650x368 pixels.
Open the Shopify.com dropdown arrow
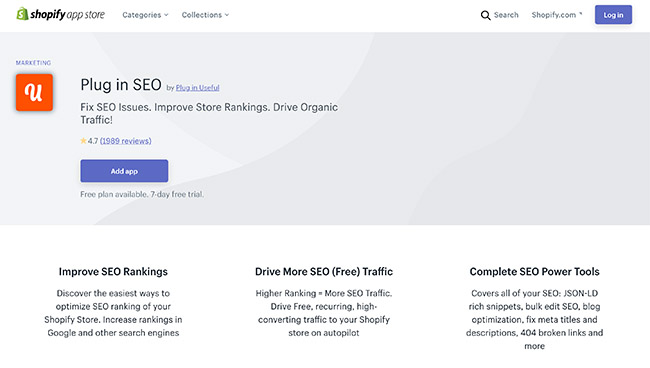(581, 14)
